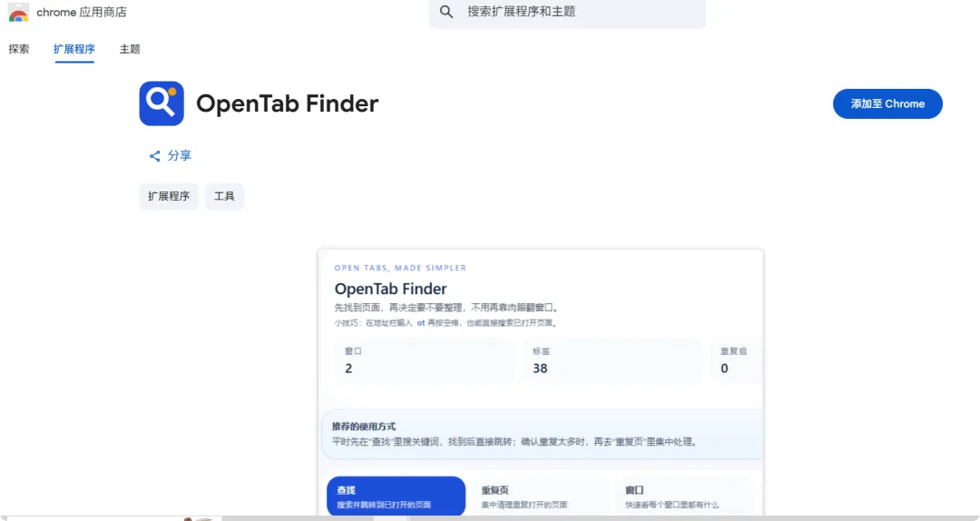Click the 窗口 tab card in the screenshot
980x521 pixels.
coord(682,496)
